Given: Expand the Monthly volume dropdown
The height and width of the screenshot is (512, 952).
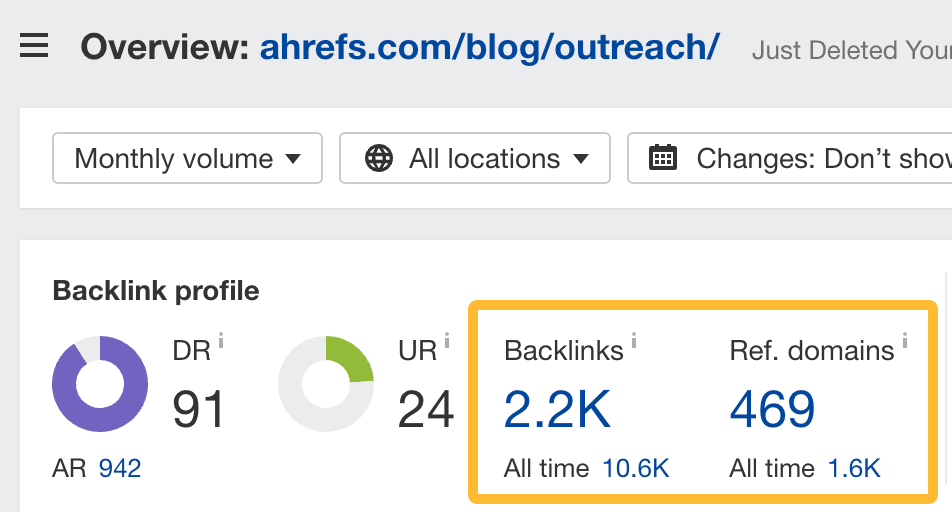Looking at the screenshot, I should pyautogui.click(x=187, y=159).
